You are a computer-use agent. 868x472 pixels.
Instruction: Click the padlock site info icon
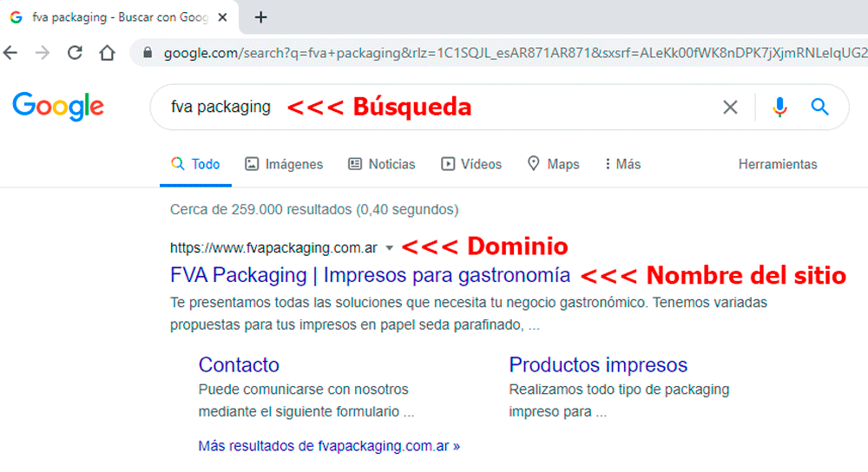tap(148, 53)
